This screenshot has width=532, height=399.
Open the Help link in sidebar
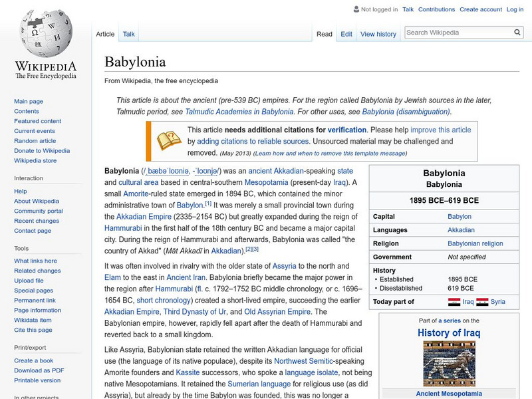21,191
